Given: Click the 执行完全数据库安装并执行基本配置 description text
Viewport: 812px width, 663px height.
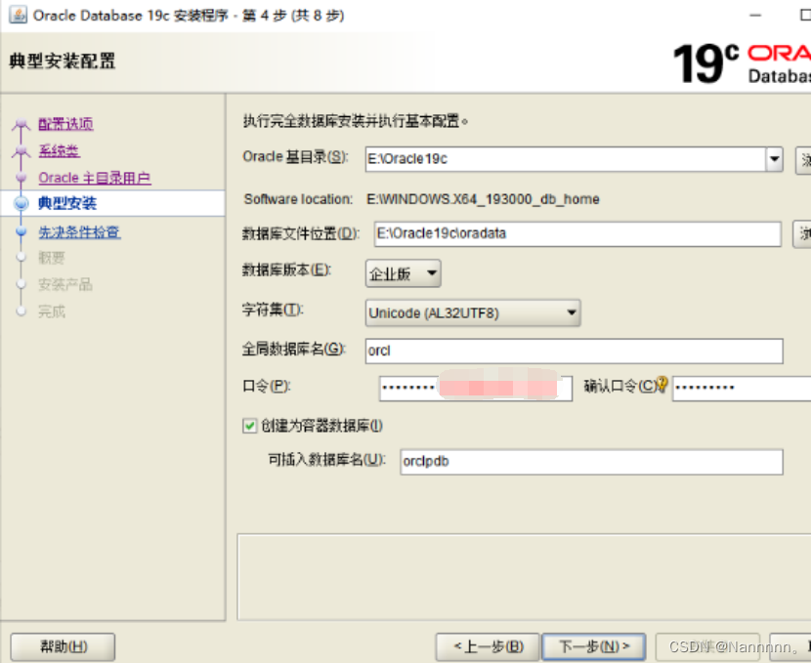Looking at the screenshot, I should [x=356, y=121].
